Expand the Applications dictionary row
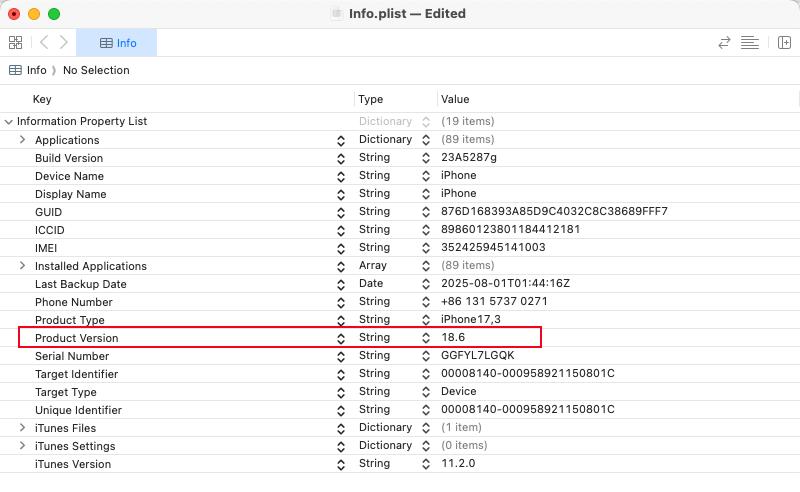The height and width of the screenshot is (492, 800). click(x=22, y=139)
